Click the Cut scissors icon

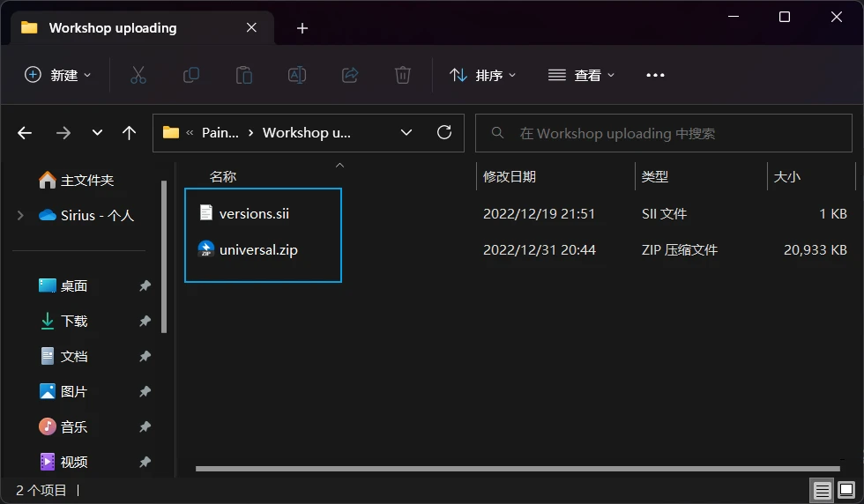pyautogui.click(x=138, y=75)
